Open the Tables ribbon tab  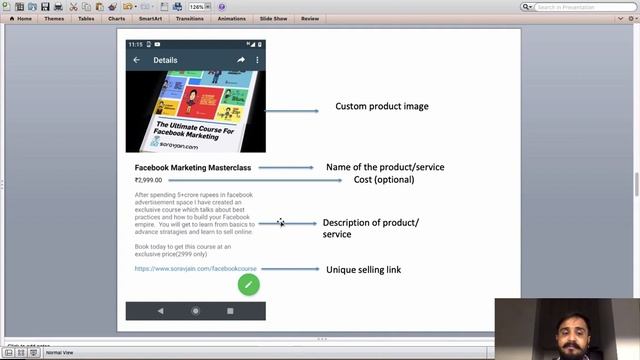(x=86, y=19)
